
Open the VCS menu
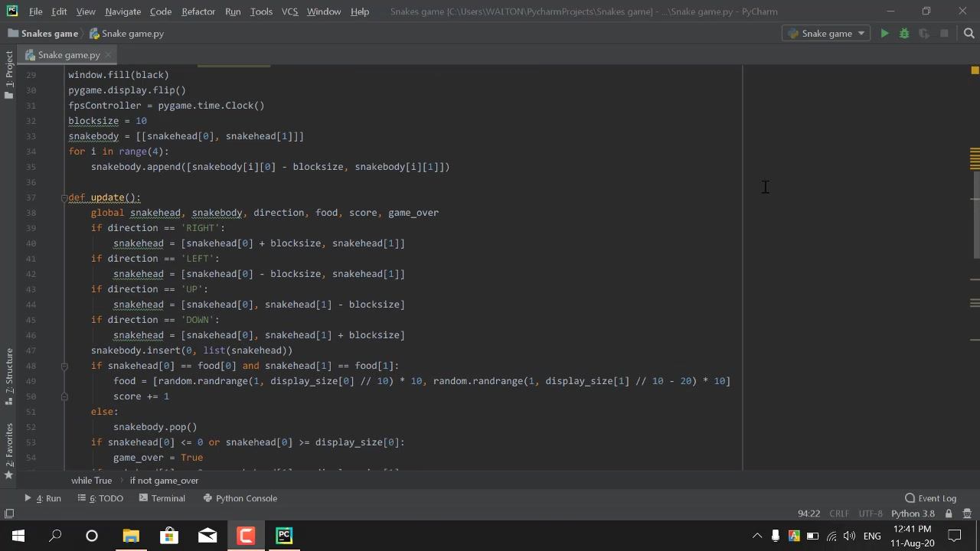[x=289, y=11]
